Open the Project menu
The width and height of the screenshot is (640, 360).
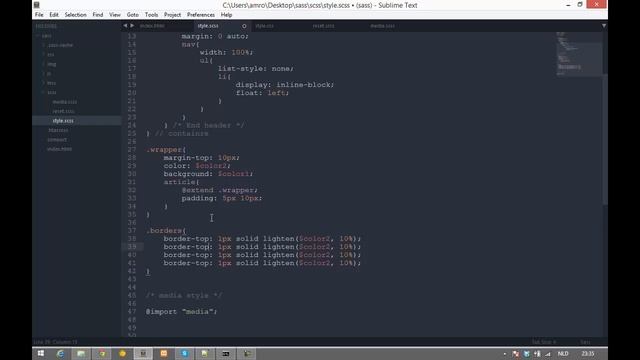click(x=172, y=15)
